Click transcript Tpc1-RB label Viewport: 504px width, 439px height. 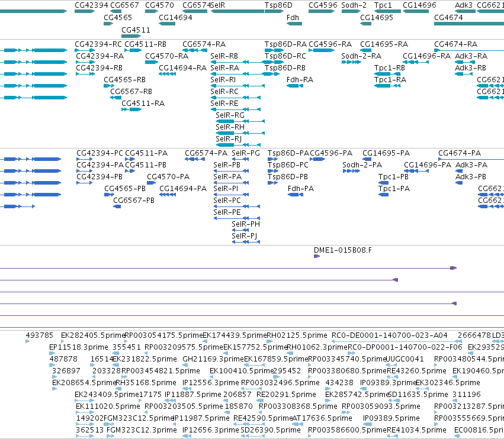390,68
